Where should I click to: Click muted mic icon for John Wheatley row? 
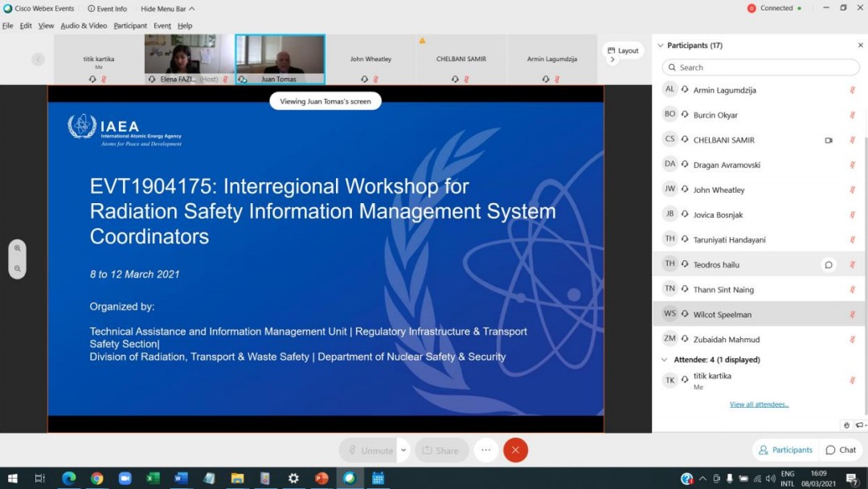[853, 189]
